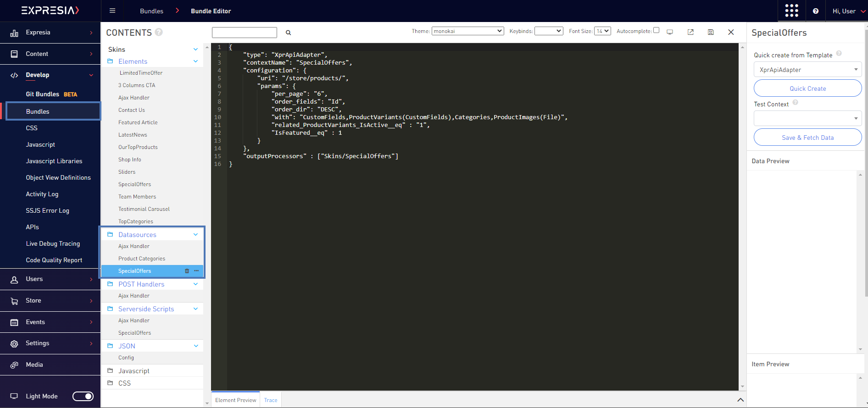Open more options for SpecialOffers datasource
This screenshot has height=408, width=868.
[196, 271]
